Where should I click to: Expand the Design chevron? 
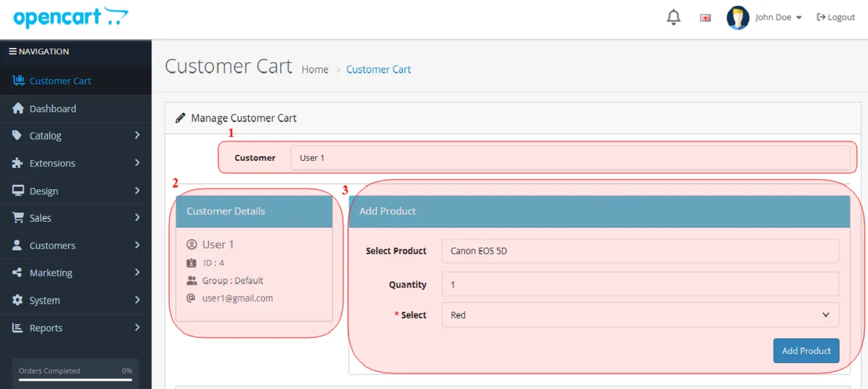(137, 191)
